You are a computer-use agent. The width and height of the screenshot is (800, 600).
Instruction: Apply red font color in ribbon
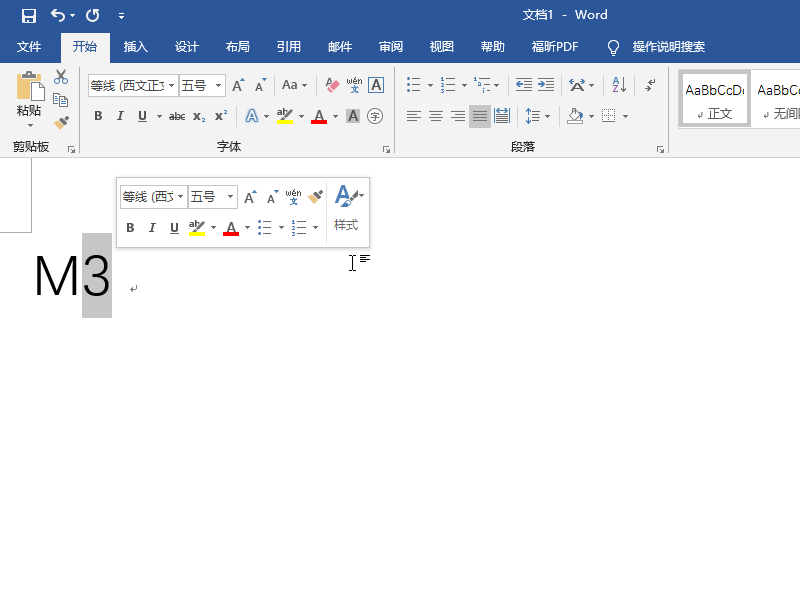(x=319, y=116)
